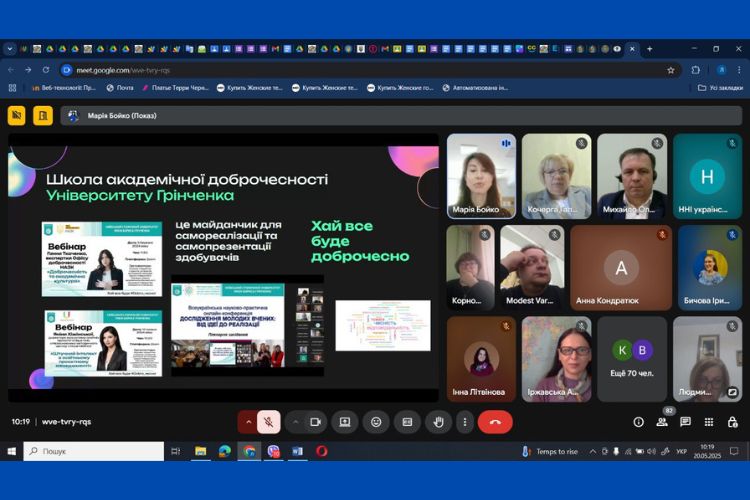Image resolution: width=750 pixels, height=500 pixels.
Task: Select Modest Var... participant tile
Action: point(532,267)
